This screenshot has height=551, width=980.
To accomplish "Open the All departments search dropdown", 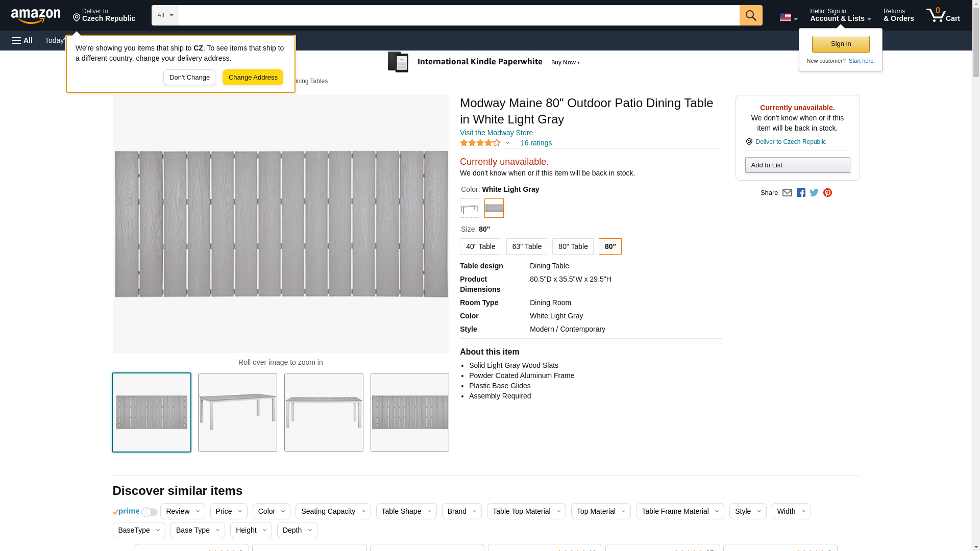I will coord(164,15).
